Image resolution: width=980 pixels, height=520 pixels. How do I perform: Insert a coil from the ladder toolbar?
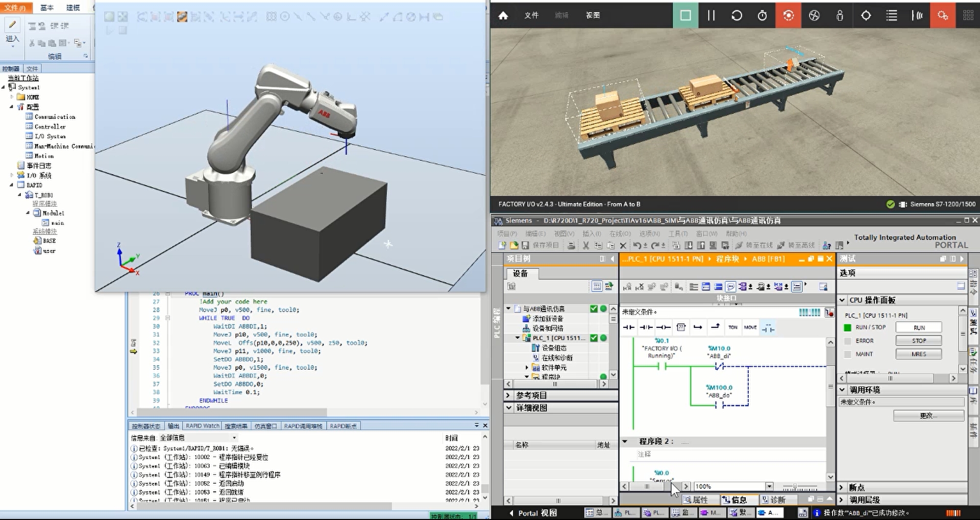coord(664,327)
